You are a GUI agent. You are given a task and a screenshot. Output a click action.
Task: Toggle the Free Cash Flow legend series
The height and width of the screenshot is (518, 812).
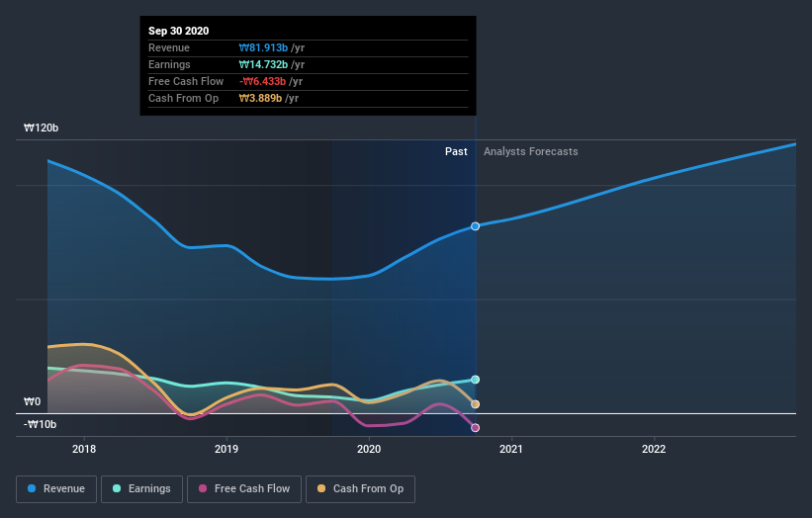(244, 489)
